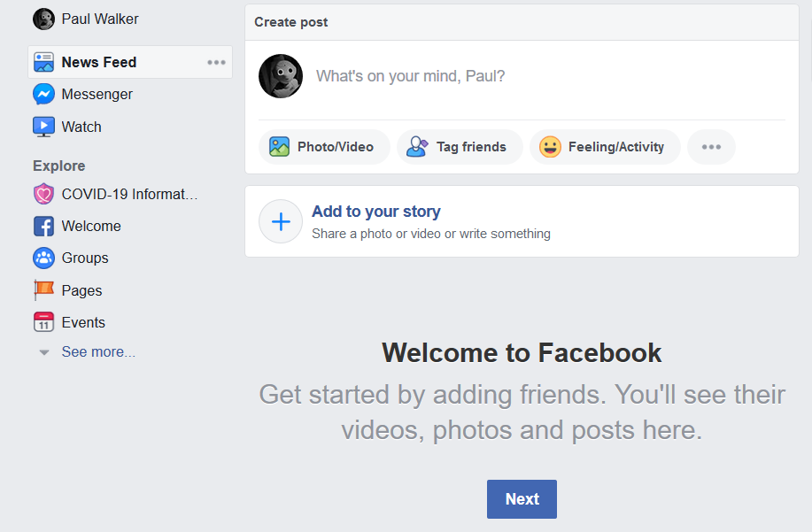Open Feeling/Activity with the smiley icon
Viewport: 812px width, 532px height.
tap(551, 146)
